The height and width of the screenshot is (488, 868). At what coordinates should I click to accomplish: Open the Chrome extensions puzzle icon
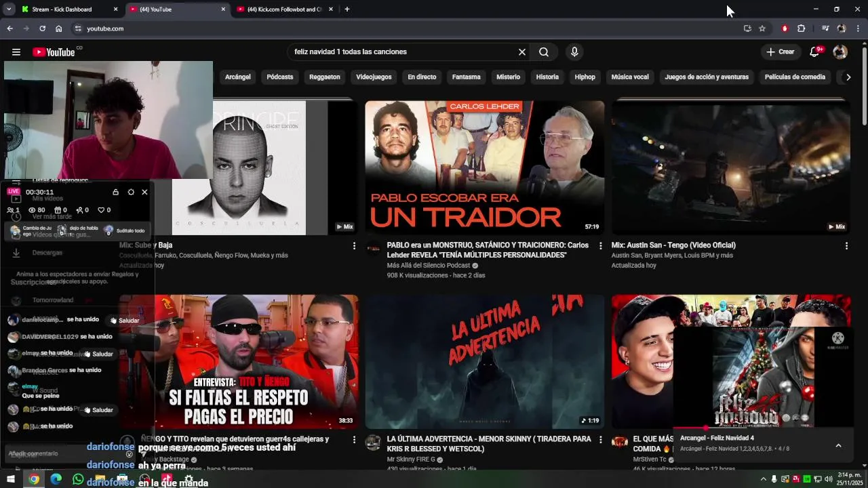(x=801, y=28)
